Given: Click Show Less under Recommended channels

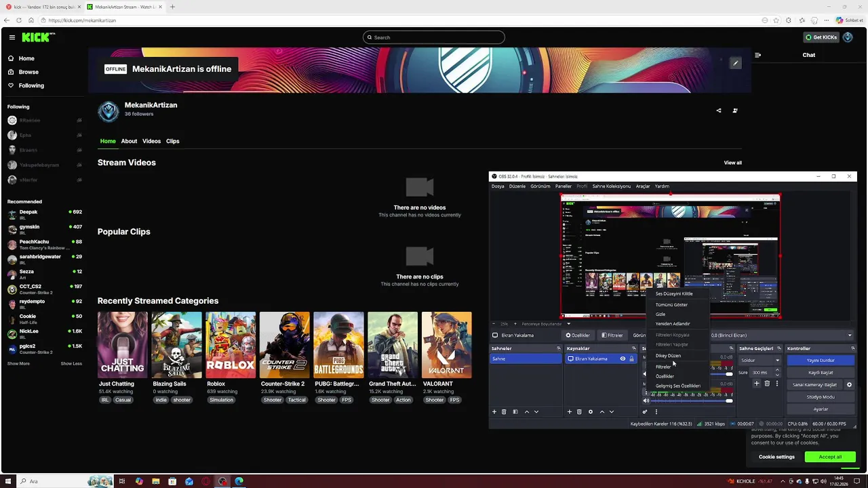Looking at the screenshot, I should (x=71, y=363).
